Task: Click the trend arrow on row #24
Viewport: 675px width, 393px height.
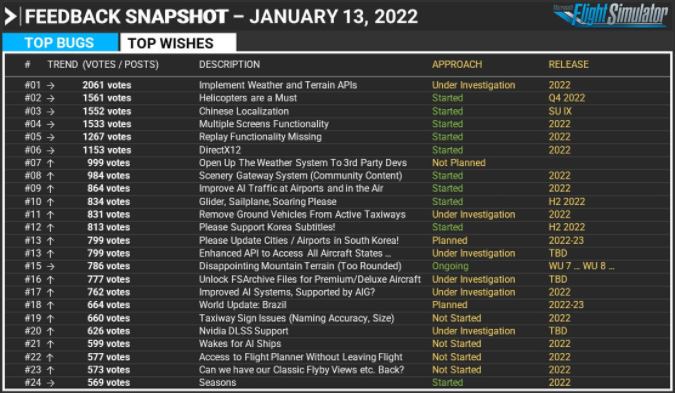Action: pyautogui.click(x=50, y=383)
